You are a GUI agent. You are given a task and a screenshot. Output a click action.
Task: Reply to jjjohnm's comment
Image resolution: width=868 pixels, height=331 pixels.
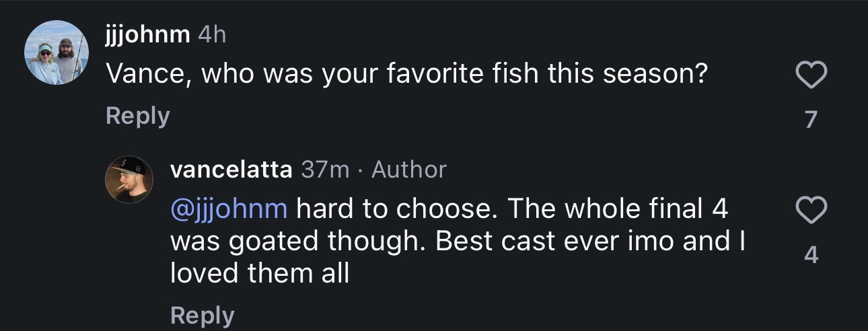point(137,116)
